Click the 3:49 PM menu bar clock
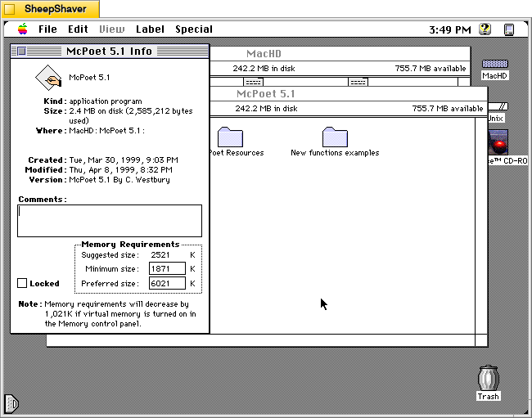Image resolution: width=532 pixels, height=418 pixels. click(450, 29)
